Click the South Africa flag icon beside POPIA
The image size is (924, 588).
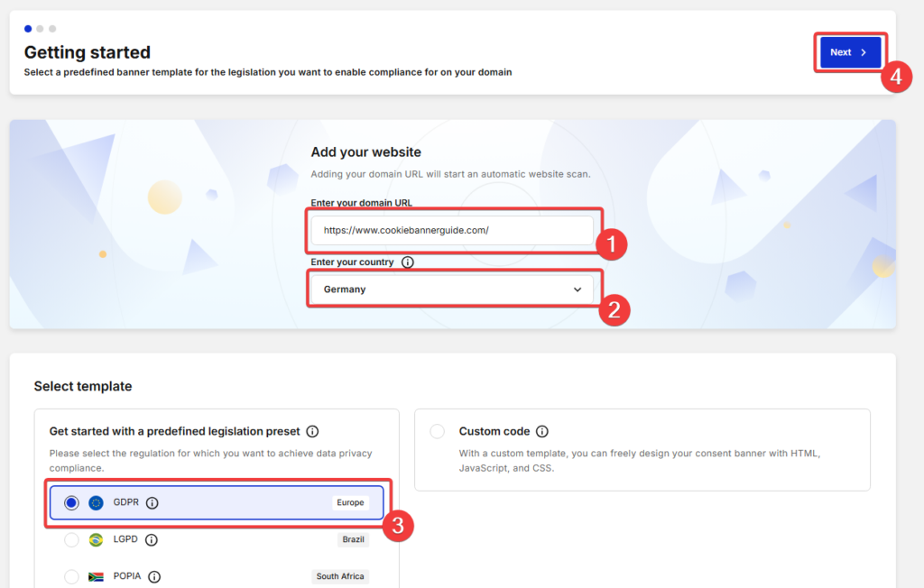click(x=97, y=576)
